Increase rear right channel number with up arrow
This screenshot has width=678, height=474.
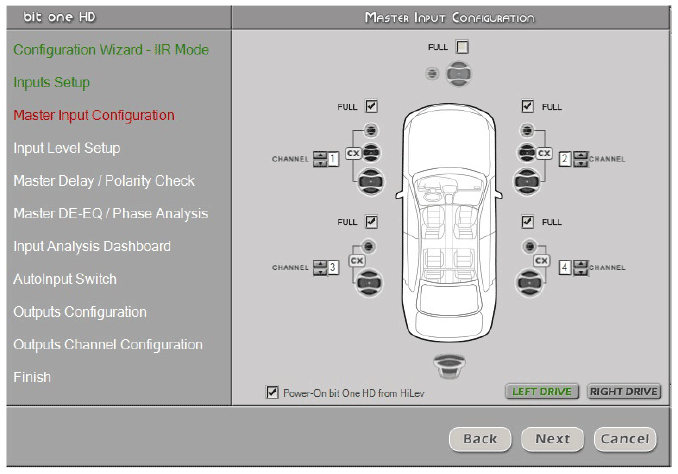click(581, 264)
